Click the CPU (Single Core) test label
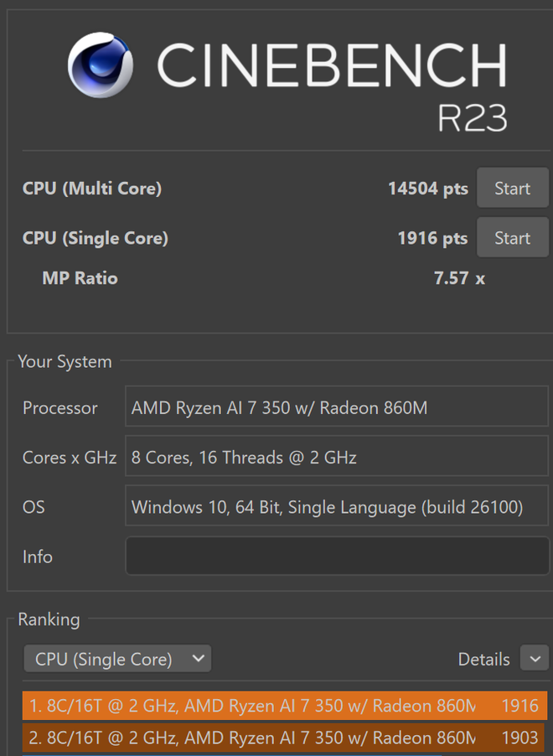 coord(96,238)
